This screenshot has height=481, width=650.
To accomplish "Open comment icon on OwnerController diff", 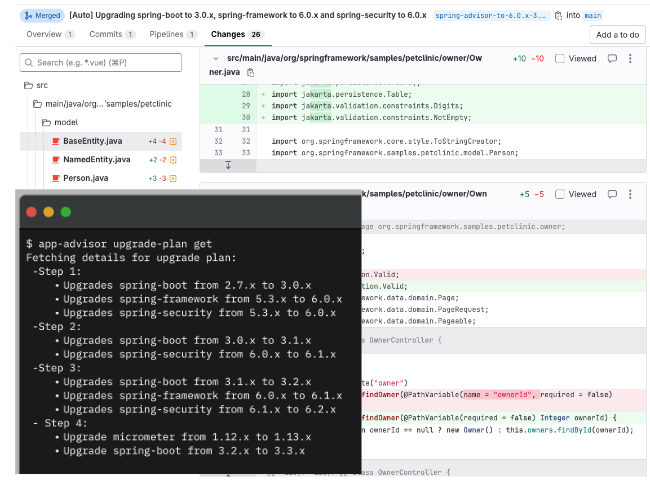I will tap(612, 194).
